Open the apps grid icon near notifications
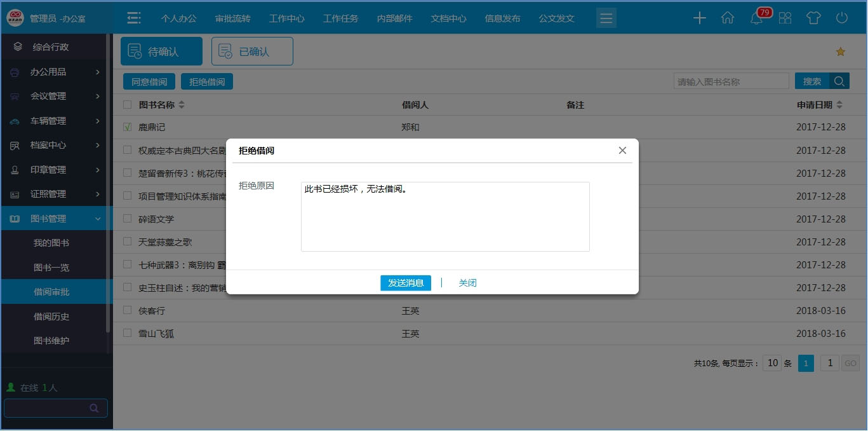The image size is (868, 431). 785,18
